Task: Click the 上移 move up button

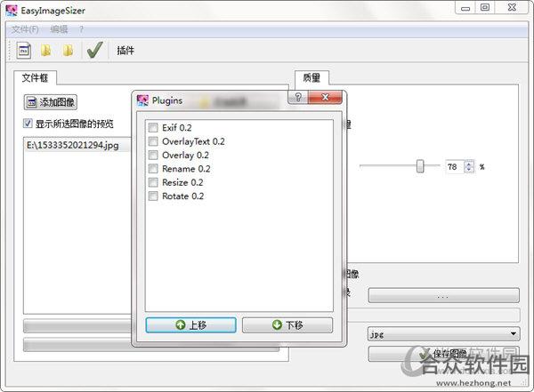Action: coord(190,325)
